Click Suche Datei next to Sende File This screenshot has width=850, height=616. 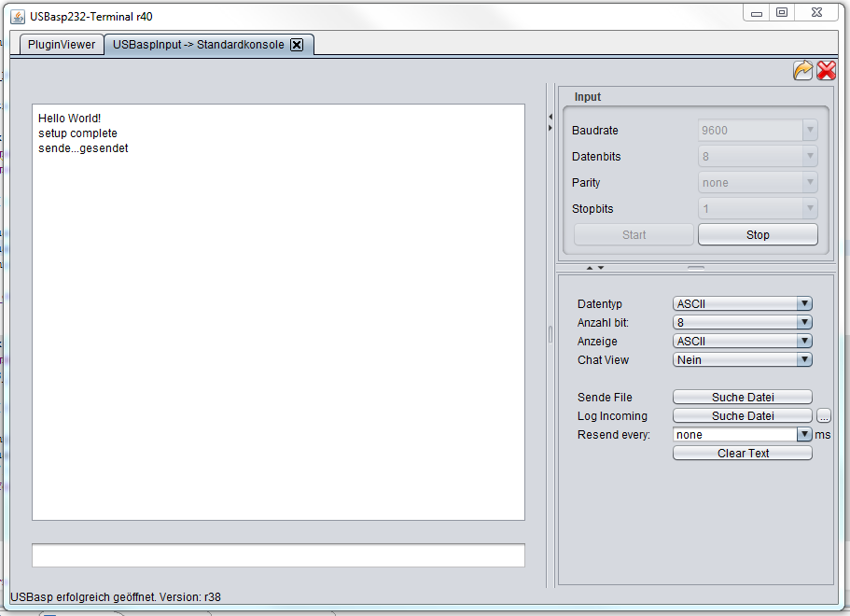742,397
